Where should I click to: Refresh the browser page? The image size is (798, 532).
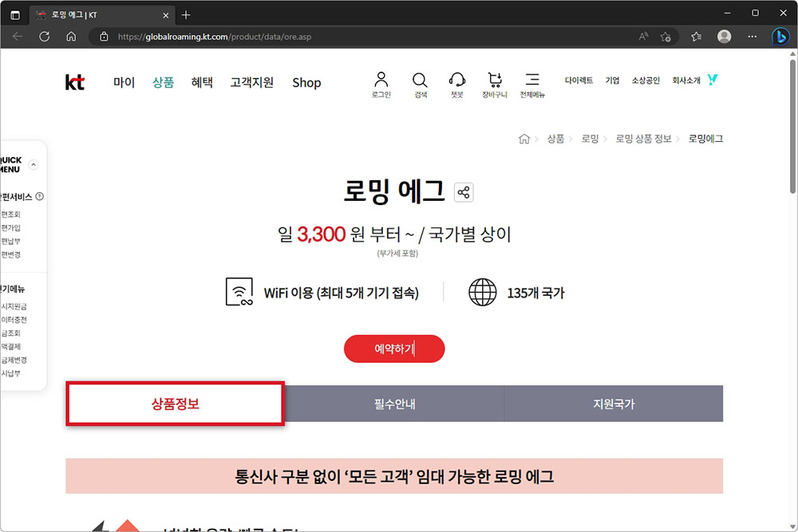[44, 37]
